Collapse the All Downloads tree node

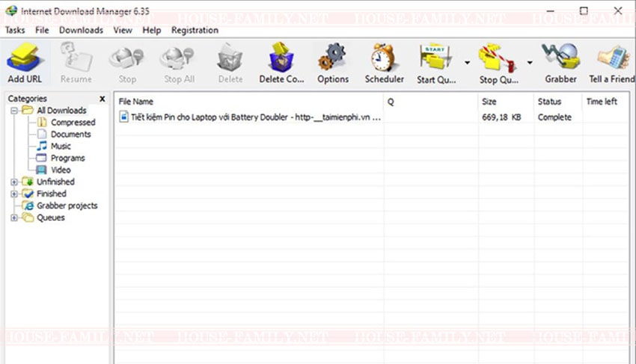14,111
